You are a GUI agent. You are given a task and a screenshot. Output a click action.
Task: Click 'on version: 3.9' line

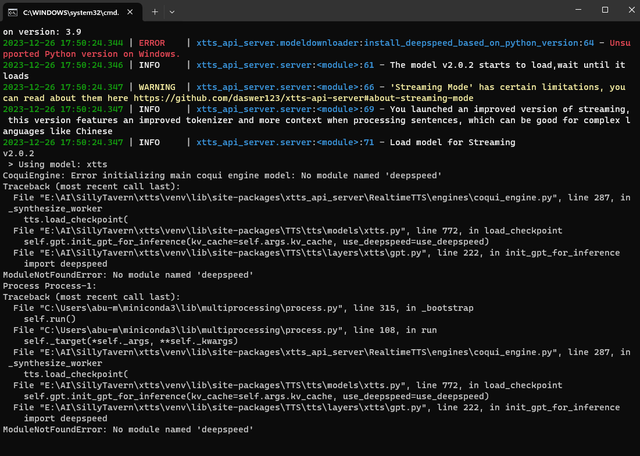pyautogui.click(x=42, y=32)
